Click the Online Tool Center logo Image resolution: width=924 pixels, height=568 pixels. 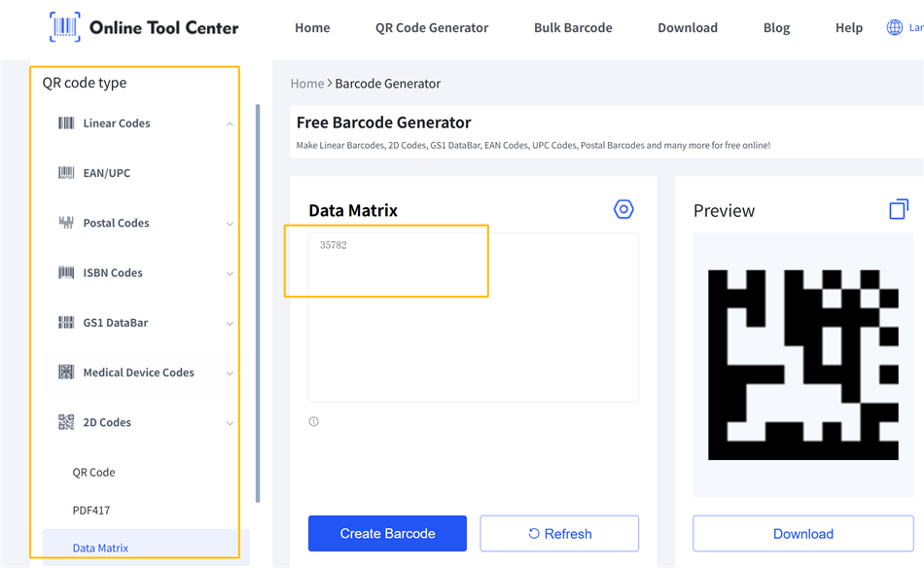click(144, 27)
